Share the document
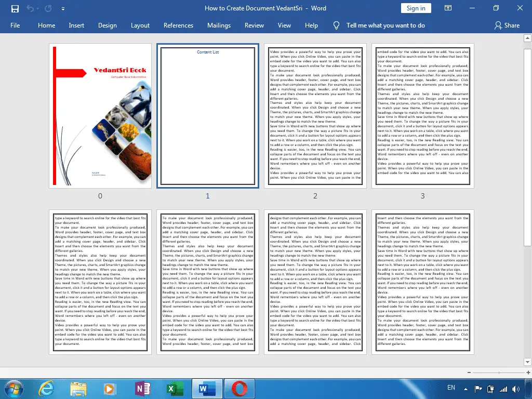This screenshot has height=399, width=532. click(507, 25)
